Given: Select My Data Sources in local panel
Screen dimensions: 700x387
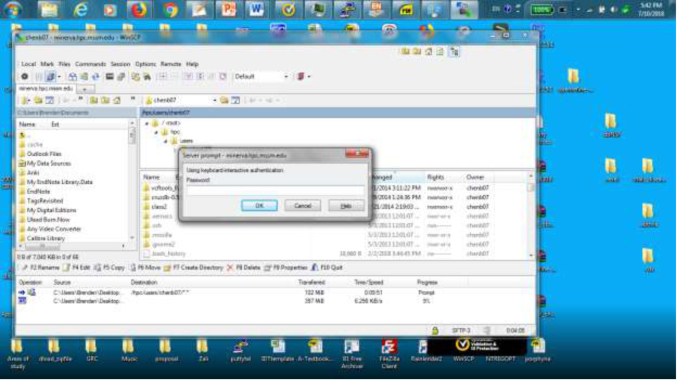Looking at the screenshot, I should tap(49, 163).
